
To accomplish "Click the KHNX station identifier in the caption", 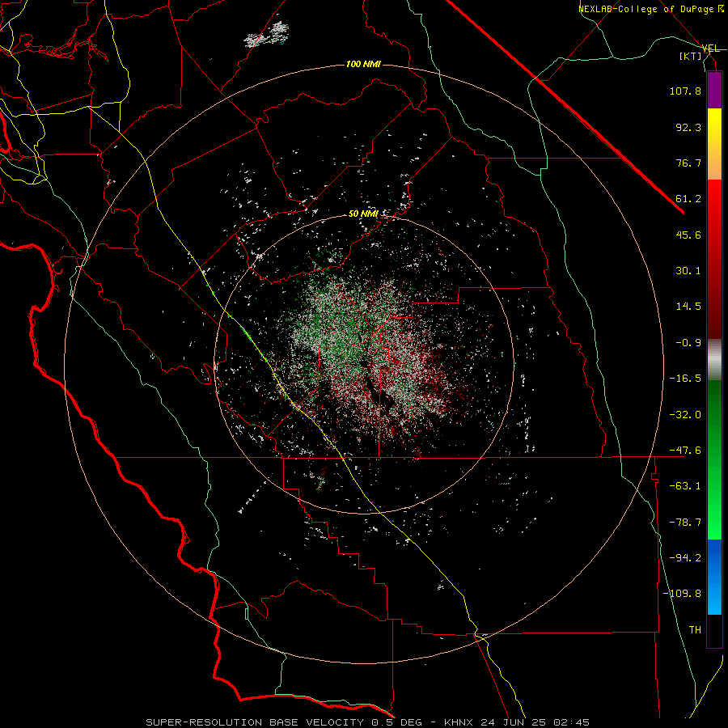I will [x=458, y=722].
